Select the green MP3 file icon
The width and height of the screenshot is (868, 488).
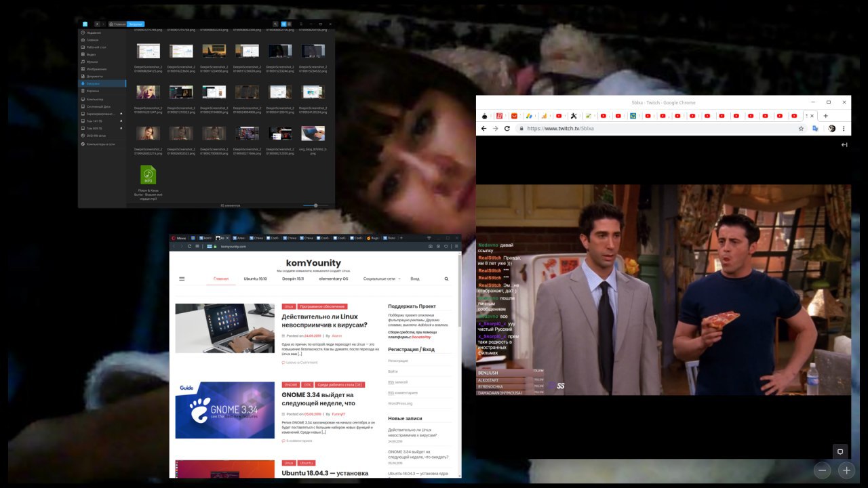(x=148, y=175)
